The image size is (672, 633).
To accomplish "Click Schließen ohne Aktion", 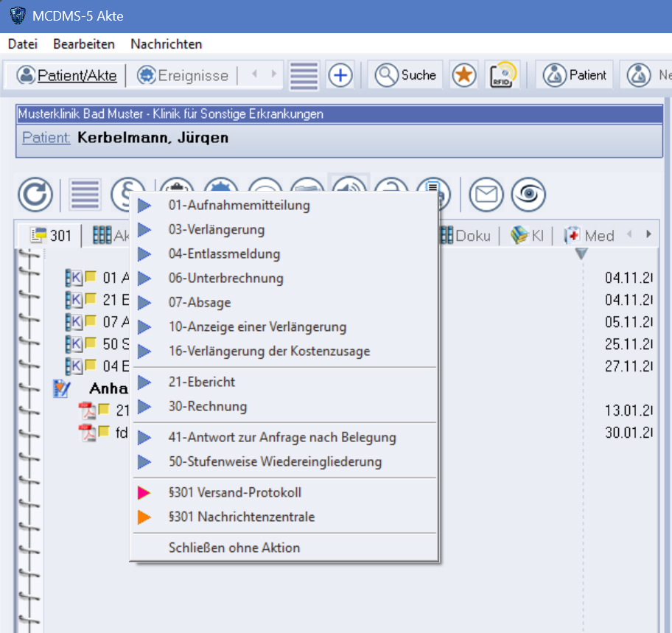I will click(x=234, y=548).
